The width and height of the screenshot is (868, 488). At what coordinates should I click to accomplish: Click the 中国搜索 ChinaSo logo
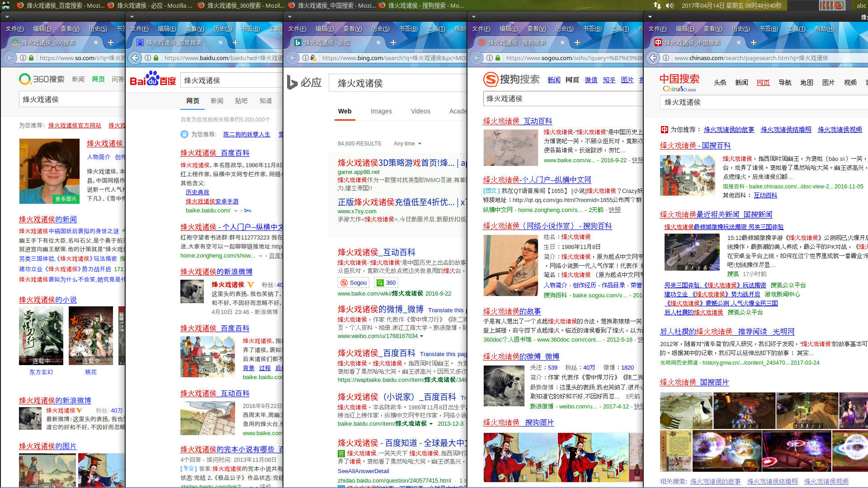coord(679,82)
